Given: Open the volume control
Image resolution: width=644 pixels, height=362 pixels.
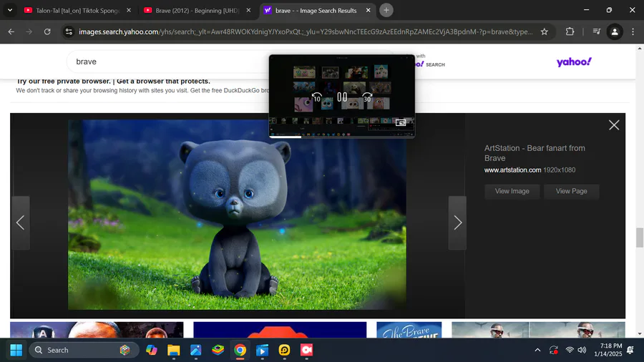Looking at the screenshot, I should 582,350.
